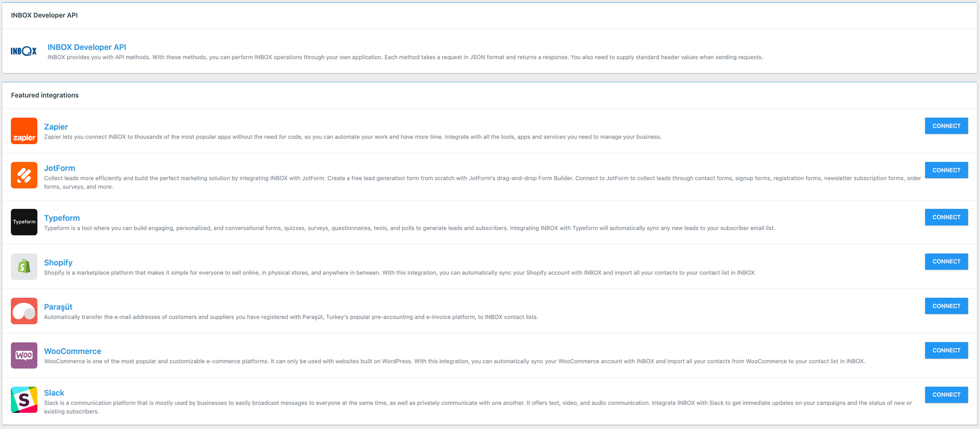Connect the Zapier integration

point(946,126)
